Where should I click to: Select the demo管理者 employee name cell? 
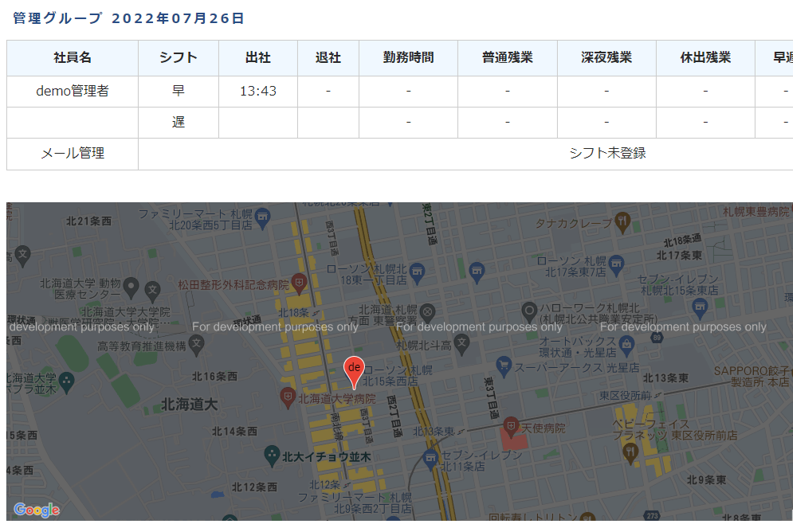(73, 92)
